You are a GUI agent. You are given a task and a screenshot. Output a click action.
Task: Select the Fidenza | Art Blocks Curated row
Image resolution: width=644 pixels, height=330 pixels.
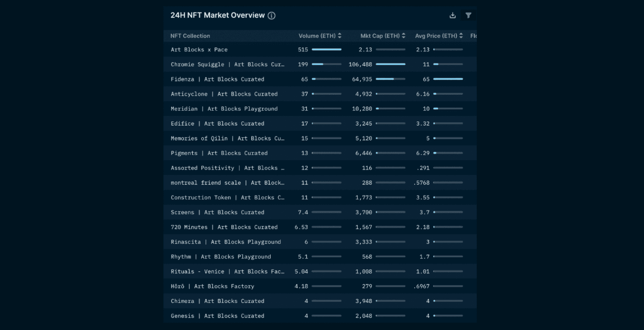coord(320,79)
